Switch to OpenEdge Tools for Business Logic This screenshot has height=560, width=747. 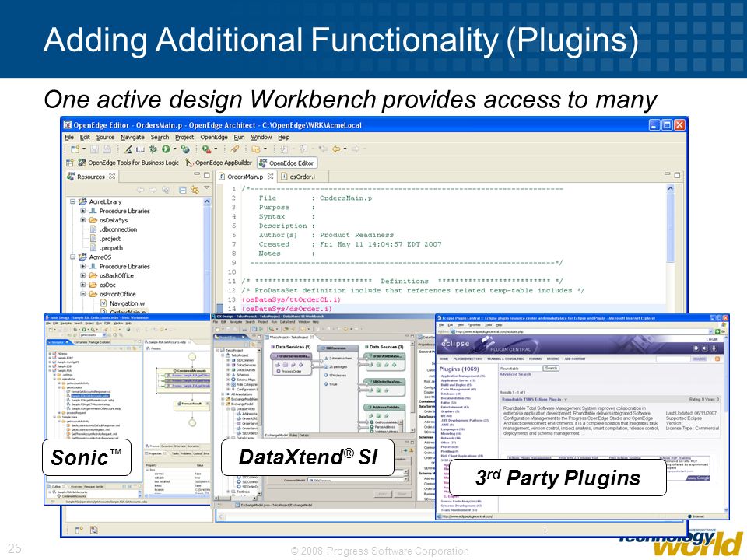[128, 163]
